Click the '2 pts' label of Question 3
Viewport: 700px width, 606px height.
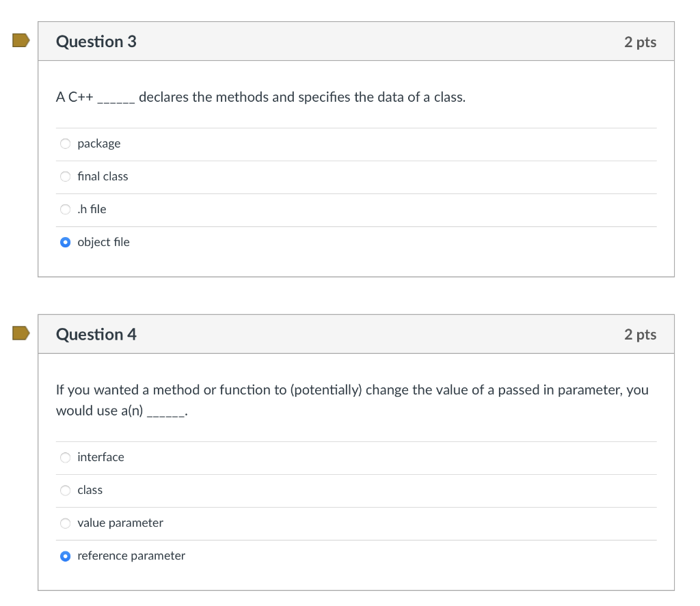click(x=640, y=42)
